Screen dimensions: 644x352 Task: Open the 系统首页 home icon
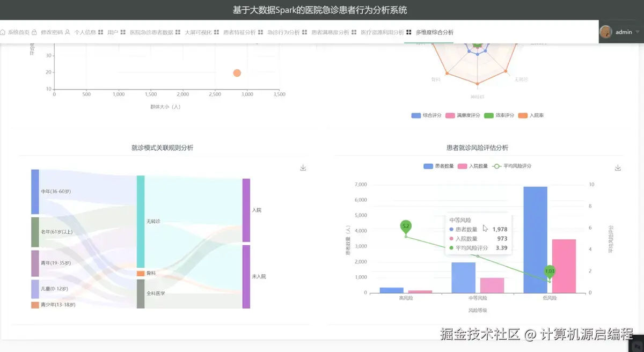point(4,32)
